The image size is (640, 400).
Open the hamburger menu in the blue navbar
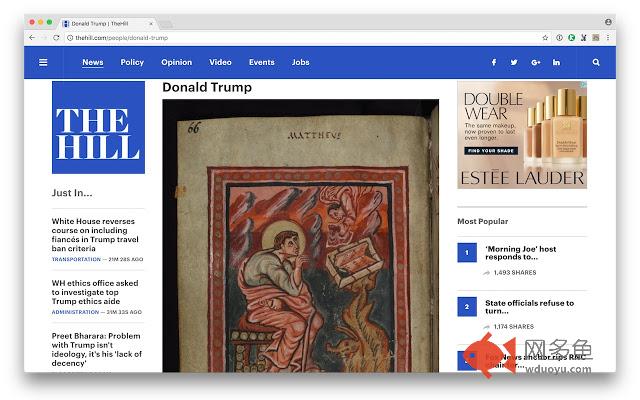(x=43, y=62)
